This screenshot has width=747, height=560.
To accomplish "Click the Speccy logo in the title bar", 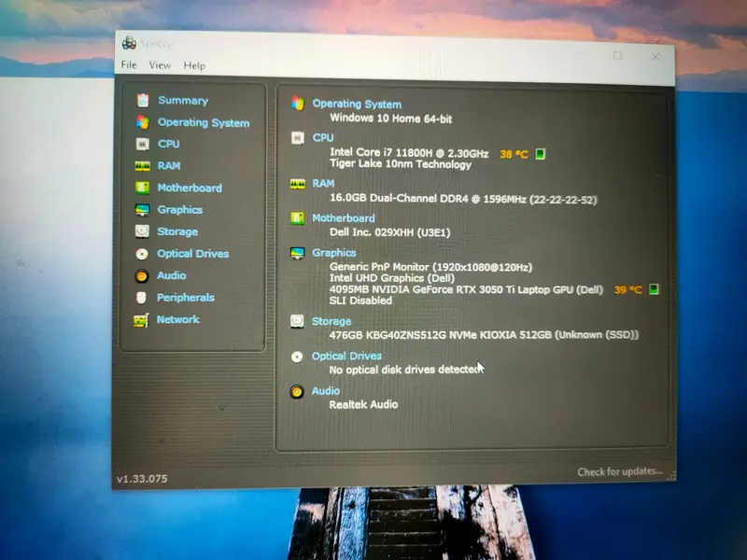I will tap(129, 43).
